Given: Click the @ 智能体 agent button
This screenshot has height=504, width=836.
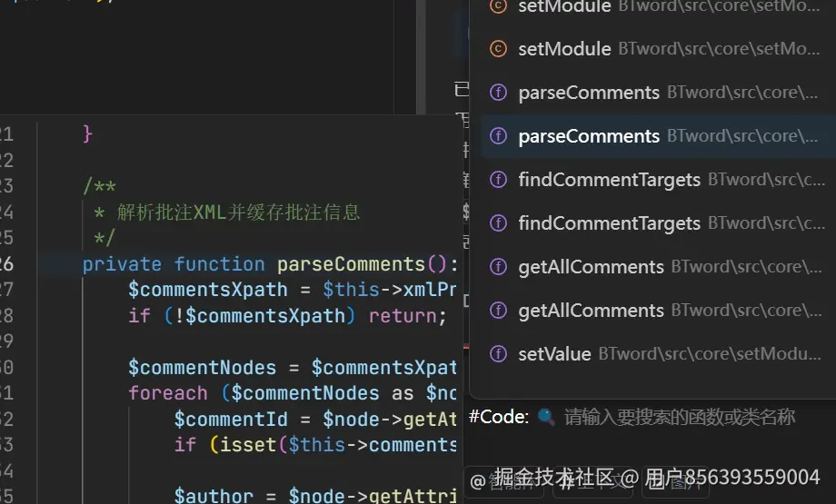Looking at the screenshot, I should pos(504,480).
